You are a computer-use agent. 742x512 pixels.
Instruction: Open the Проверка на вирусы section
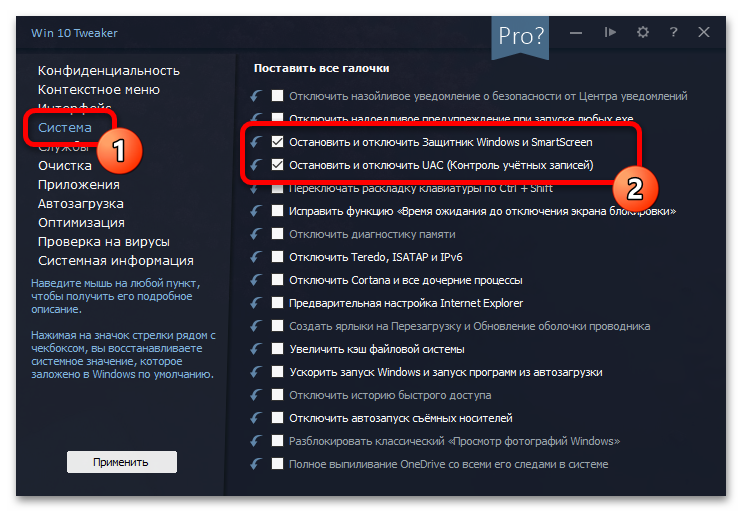(x=104, y=241)
